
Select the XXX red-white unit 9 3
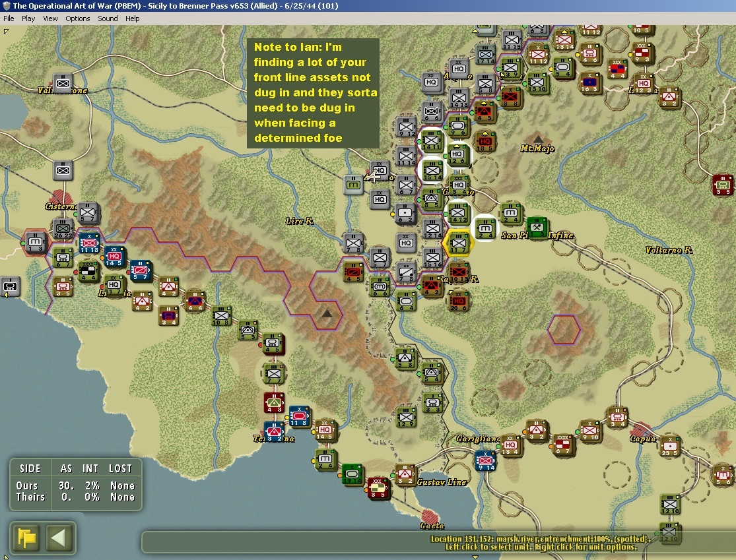tap(642, 53)
